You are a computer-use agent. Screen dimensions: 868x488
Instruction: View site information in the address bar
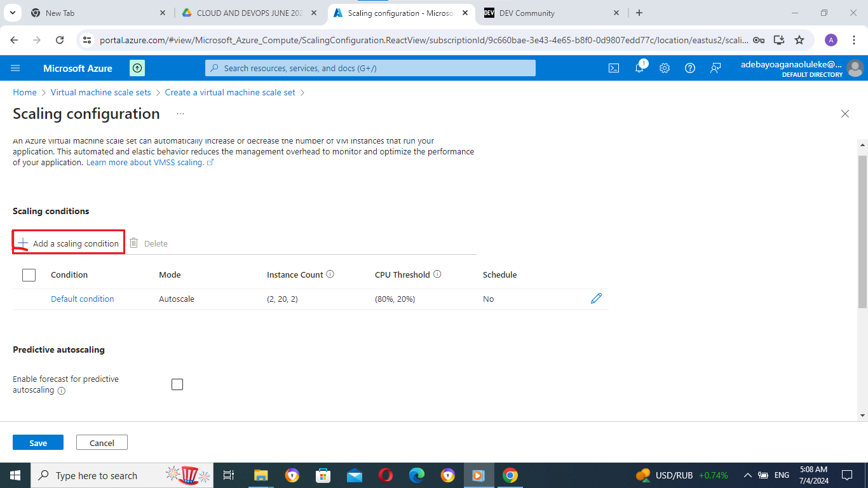[88, 39]
